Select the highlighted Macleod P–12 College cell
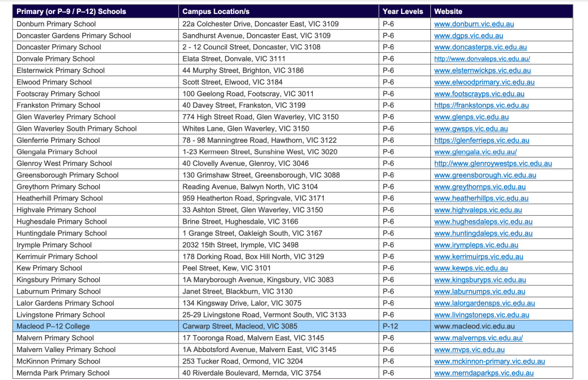Viewport: 588px width, 380px height. [x=53, y=326]
